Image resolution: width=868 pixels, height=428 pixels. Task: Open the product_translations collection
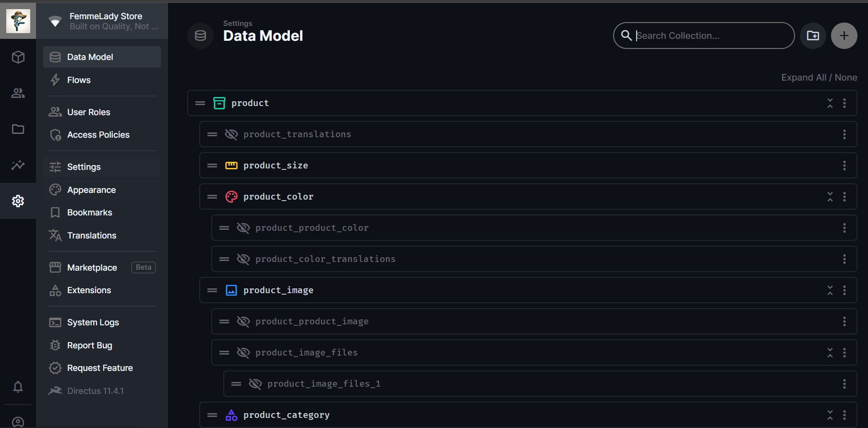pyautogui.click(x=528, y=134)
